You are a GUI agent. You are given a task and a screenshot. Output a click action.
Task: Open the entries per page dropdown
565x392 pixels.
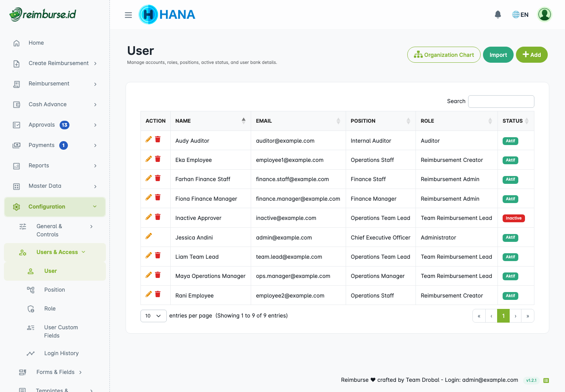[x=153, y=316]
